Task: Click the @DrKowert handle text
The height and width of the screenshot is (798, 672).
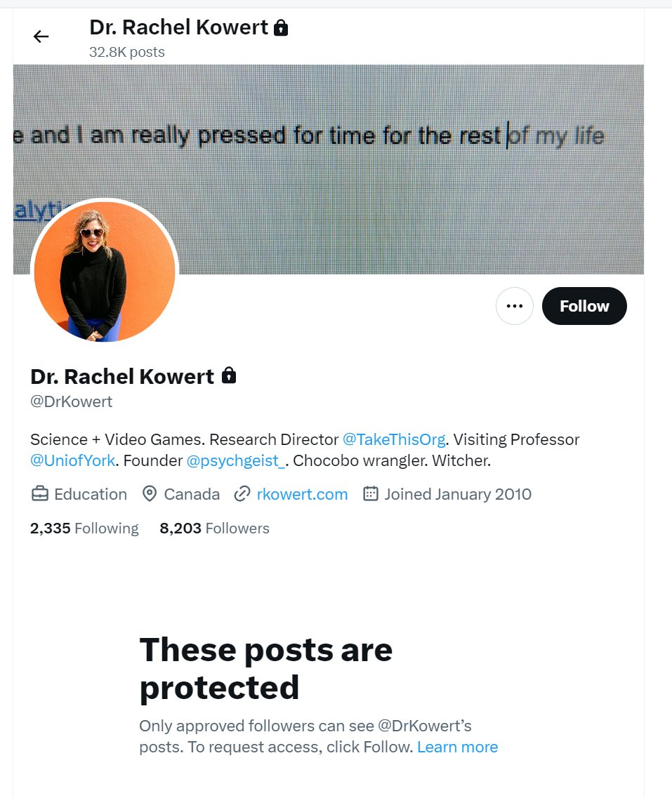Action: pyautogui.click(x=72, y=401)
